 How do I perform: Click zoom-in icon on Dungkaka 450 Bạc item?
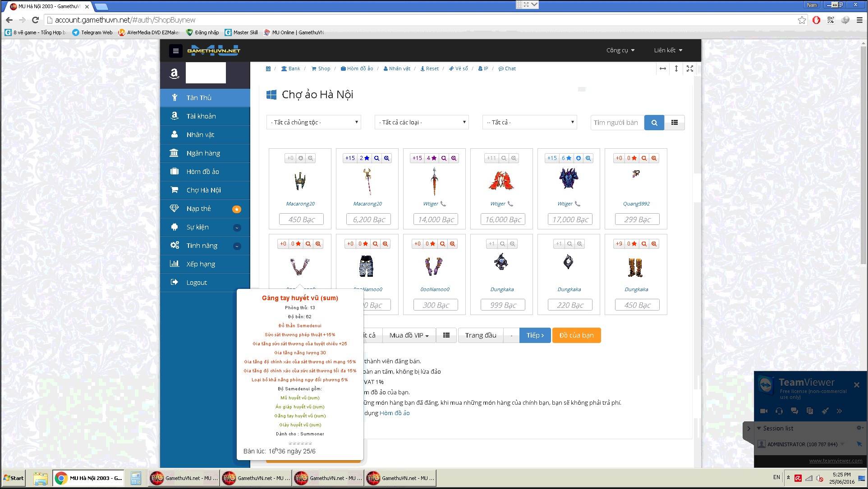point(654,244)
